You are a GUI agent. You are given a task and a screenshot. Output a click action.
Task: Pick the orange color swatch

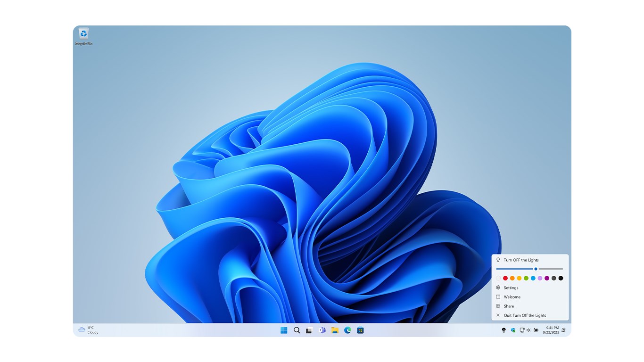(512, 278)
